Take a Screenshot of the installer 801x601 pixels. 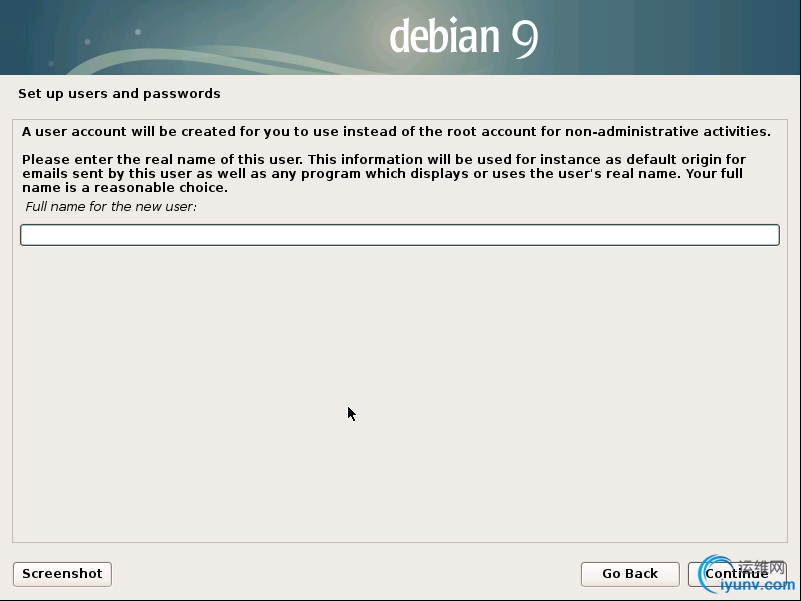coord(62,574)
